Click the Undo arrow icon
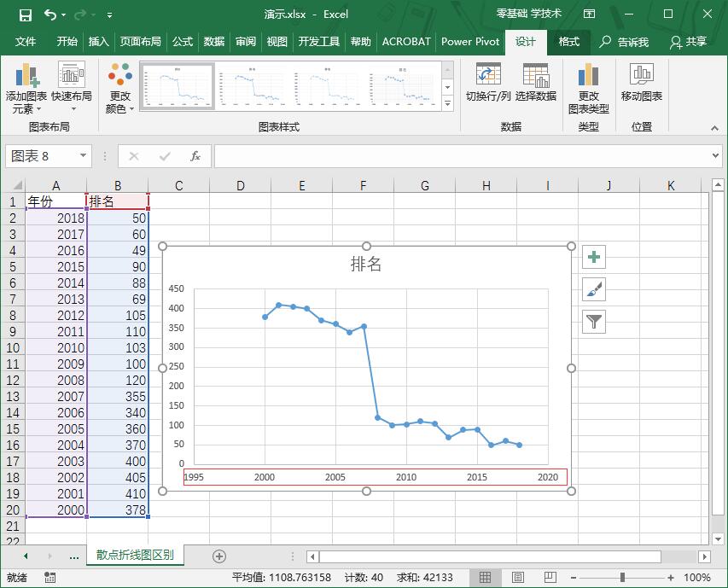 50,15
